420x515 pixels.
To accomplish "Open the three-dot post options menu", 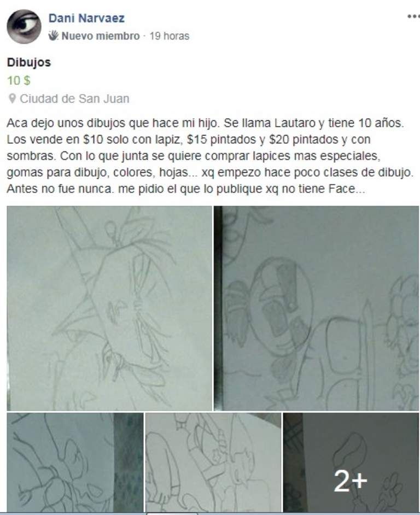I will pos(413,16).
